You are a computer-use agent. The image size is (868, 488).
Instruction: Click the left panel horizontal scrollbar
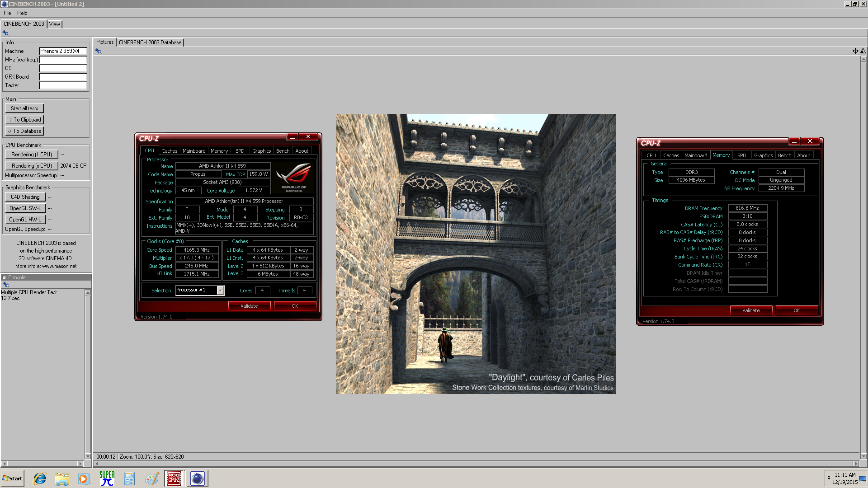(42, 464)
